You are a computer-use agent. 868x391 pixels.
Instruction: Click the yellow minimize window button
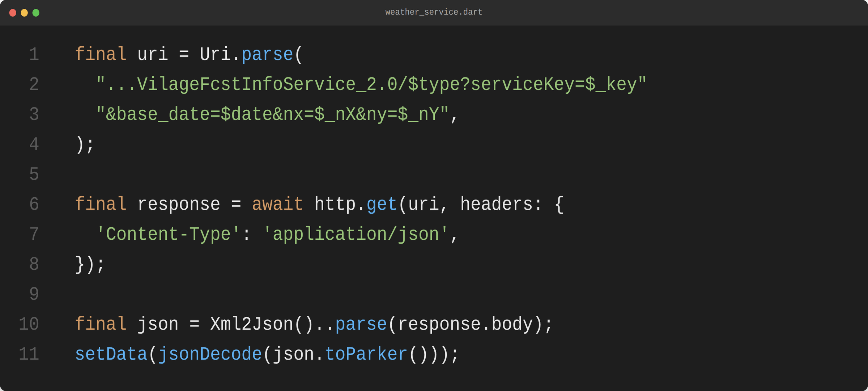24,13
